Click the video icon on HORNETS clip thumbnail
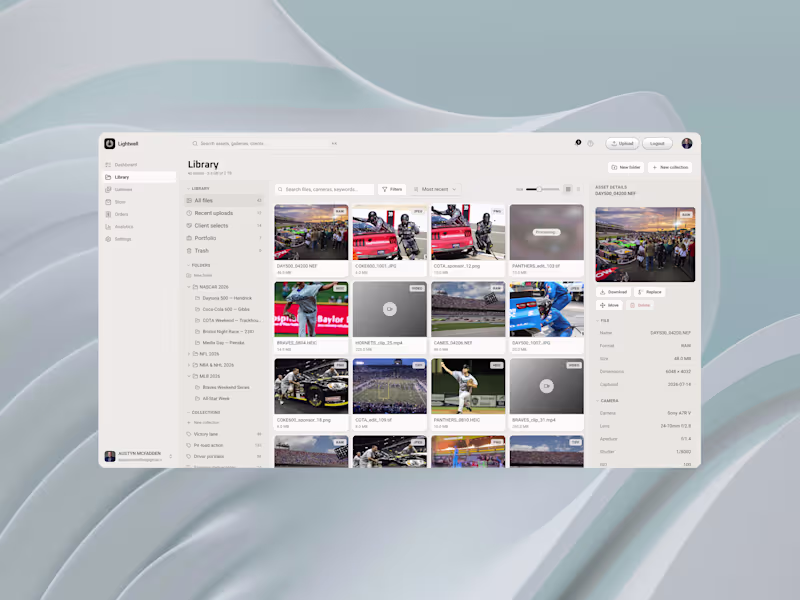Screen dimensions: 800x600 tap(390, 309)
